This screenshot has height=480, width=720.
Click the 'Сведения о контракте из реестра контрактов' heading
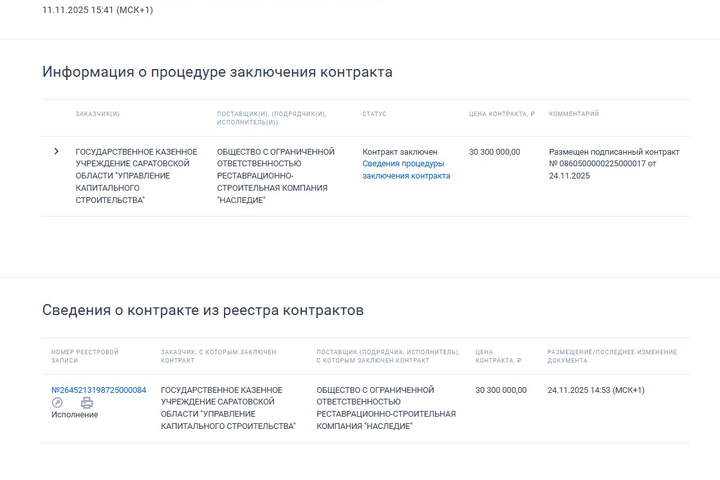[203, 310]
